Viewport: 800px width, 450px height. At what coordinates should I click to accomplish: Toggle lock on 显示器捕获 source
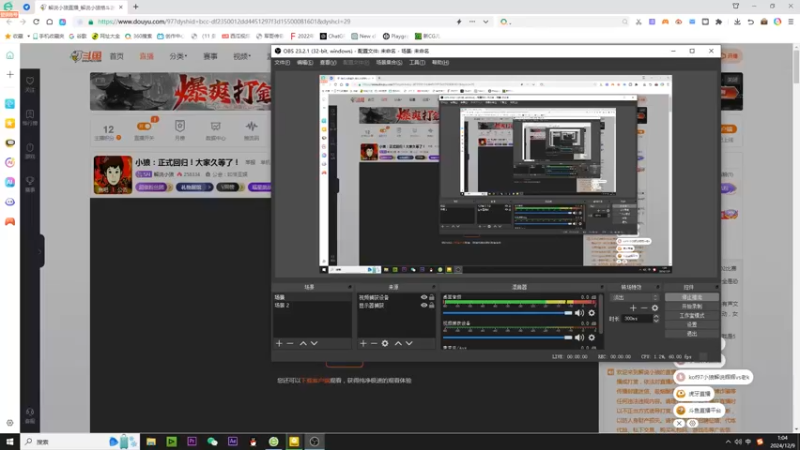click(x=432, y=305)
